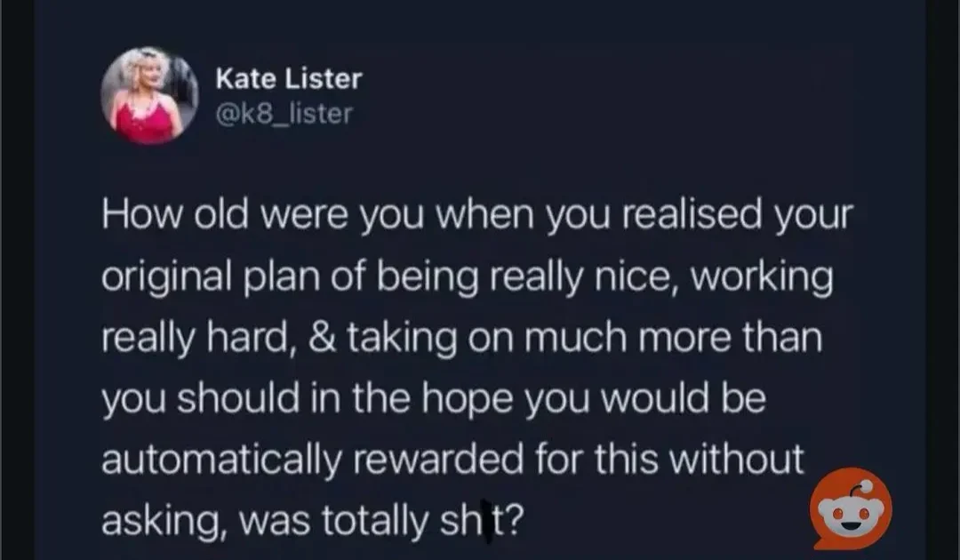This screenshot has height=560, width=960.
Task: Click the words "was totally" in the tweet
Action: (324, 522)
